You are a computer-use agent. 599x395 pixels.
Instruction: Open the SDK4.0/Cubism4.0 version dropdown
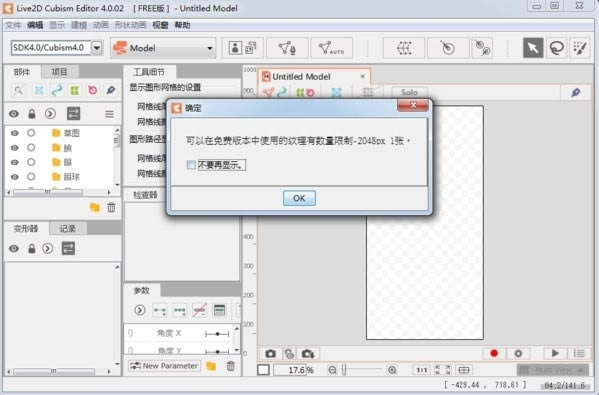pyautogui.click(x=97, y=48)
